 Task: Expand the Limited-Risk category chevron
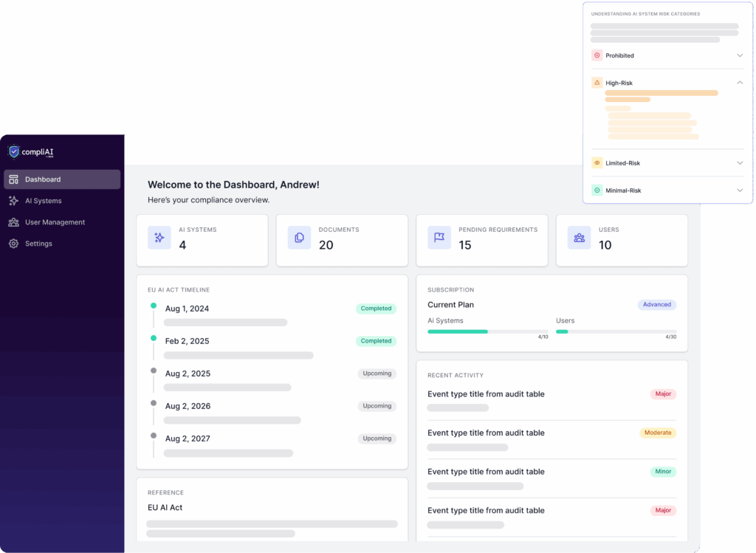click(x=740, y=163)
